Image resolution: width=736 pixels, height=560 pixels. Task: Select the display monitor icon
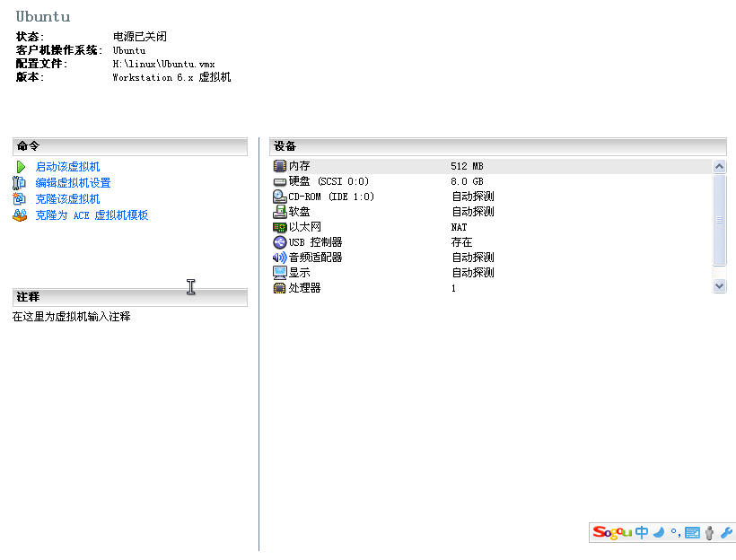coord(279,273)
